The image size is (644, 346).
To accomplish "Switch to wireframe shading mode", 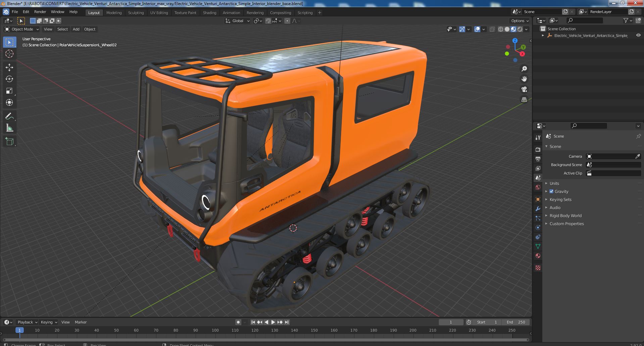I will point(501,29).
